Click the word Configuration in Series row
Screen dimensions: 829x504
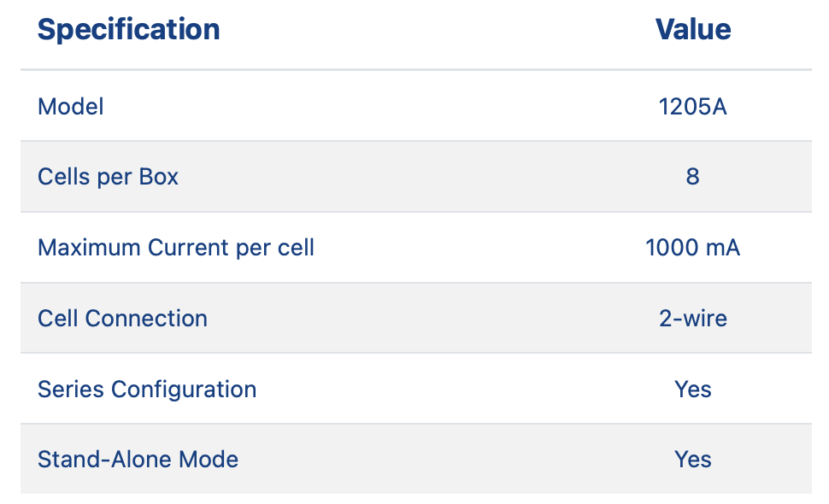pyautogui.click(x=184, y=390)
